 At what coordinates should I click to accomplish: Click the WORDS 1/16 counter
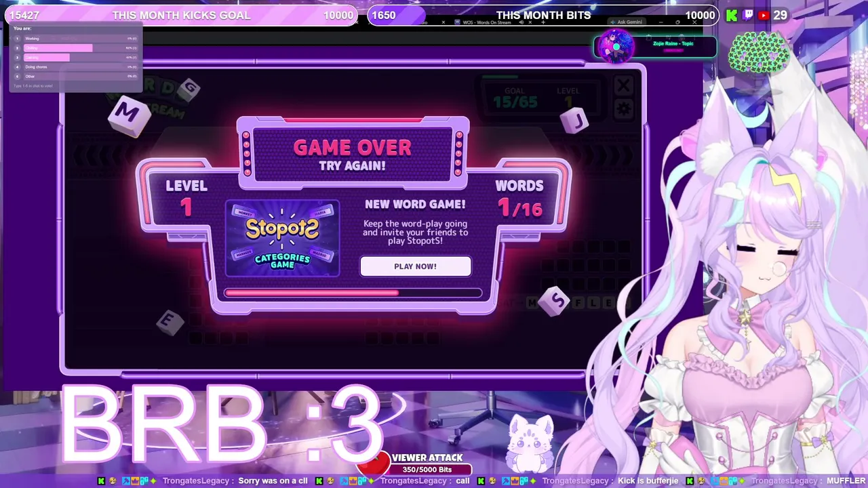pyautogui.click(x=519, y=199)
